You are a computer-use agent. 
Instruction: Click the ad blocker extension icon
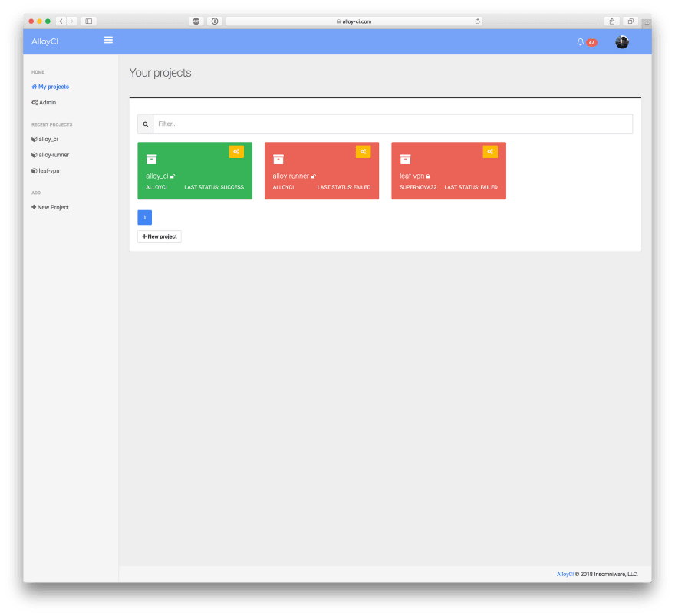pyautogui.click(x=196, y=21)
